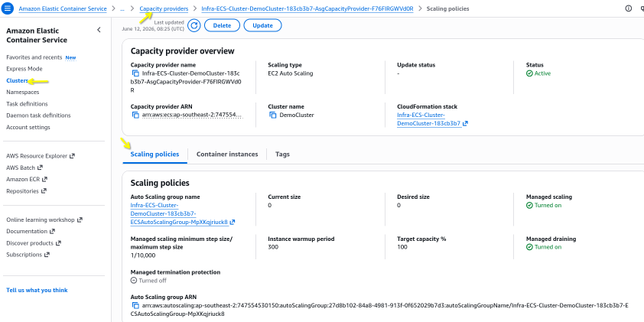644x322 pixels.
Task: Copy the capacity provider ARN
Action: point(135,115)
